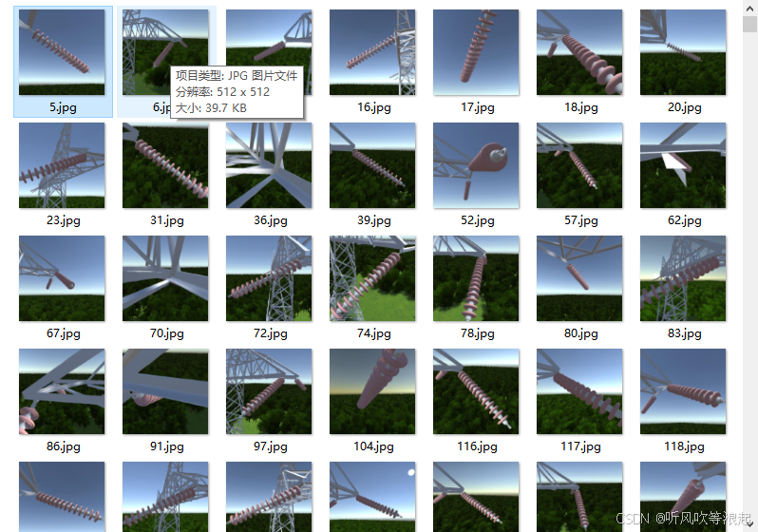
Task: Click the 17.jpg file name
Action: point(478,107)
